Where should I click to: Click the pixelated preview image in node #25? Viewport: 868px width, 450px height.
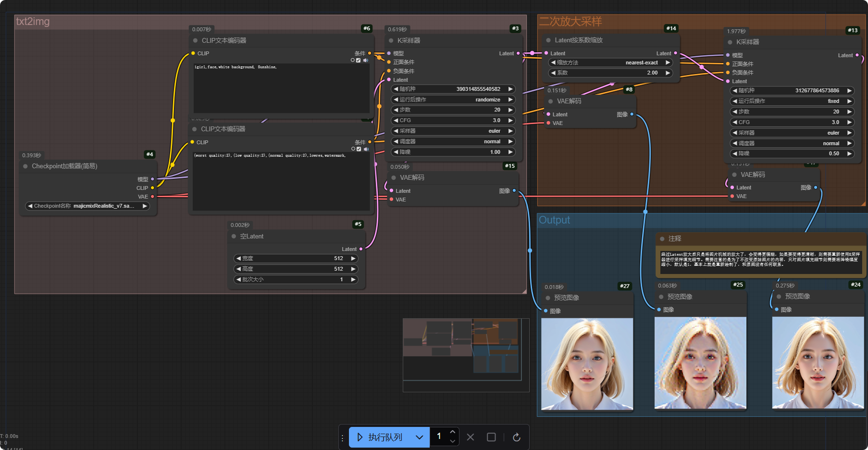point(700,363)
